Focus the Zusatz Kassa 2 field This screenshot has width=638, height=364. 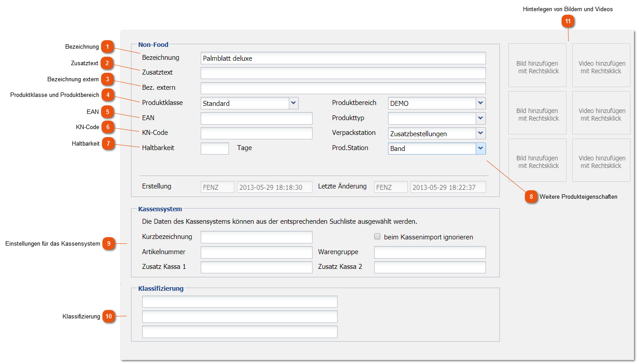coord(430,267)
